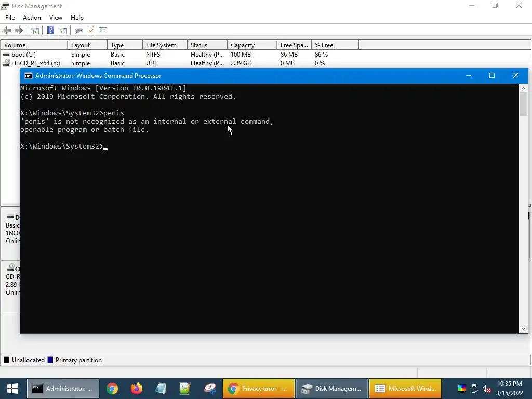Sort by the Layout column header
532x399 pixels.
coord(87,45)
